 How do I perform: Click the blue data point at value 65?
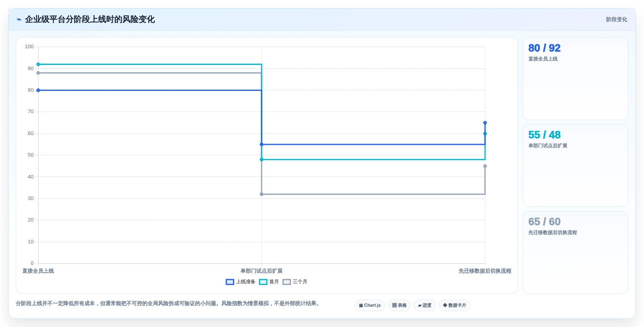tap(485, 123)
